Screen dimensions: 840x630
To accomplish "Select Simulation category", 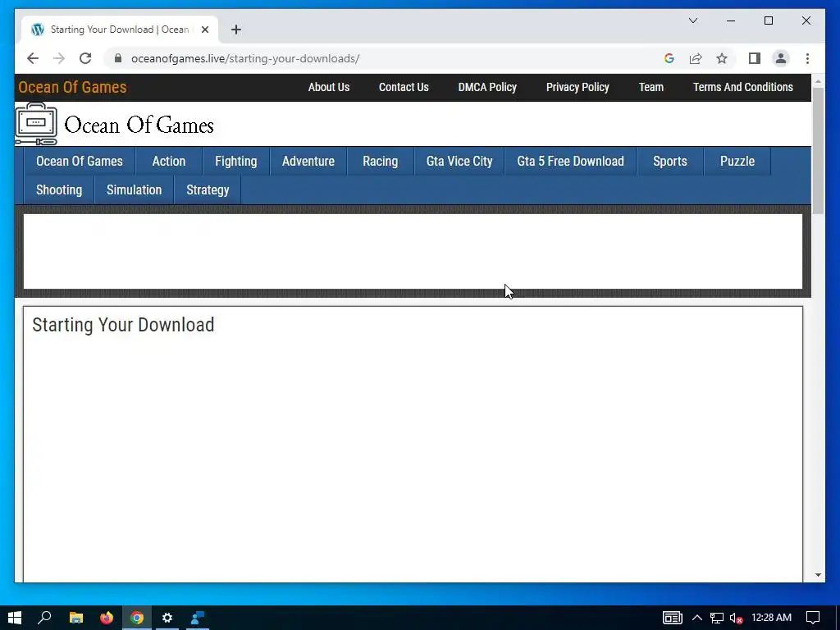I will pyautogui.click(x=134, y=190).
